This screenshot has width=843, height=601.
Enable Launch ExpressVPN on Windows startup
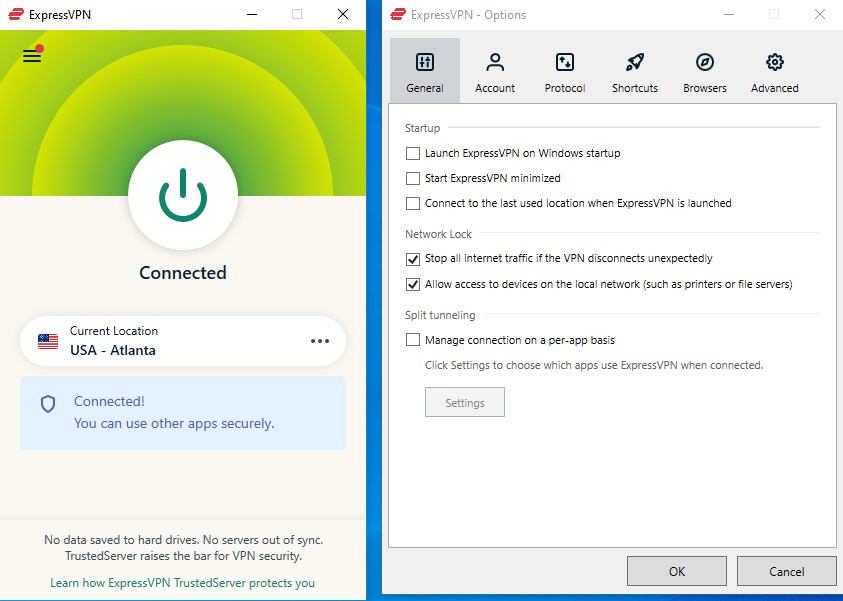[413, 154]
